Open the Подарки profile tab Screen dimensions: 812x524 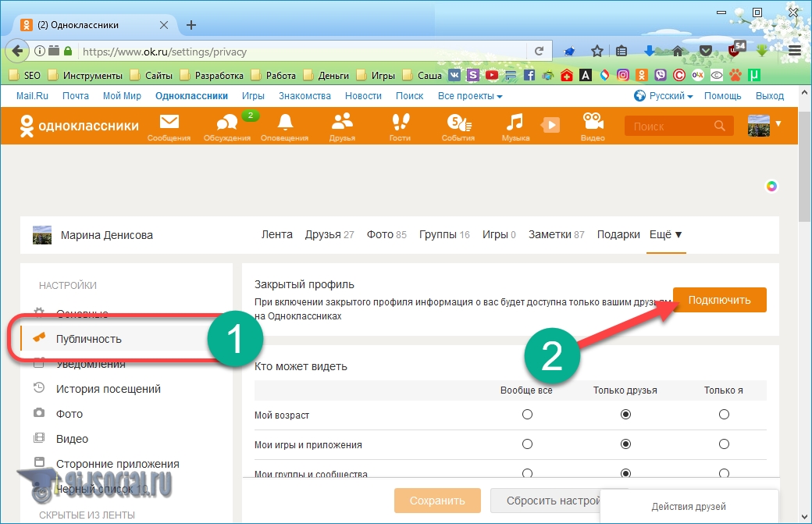coord(618,234)
